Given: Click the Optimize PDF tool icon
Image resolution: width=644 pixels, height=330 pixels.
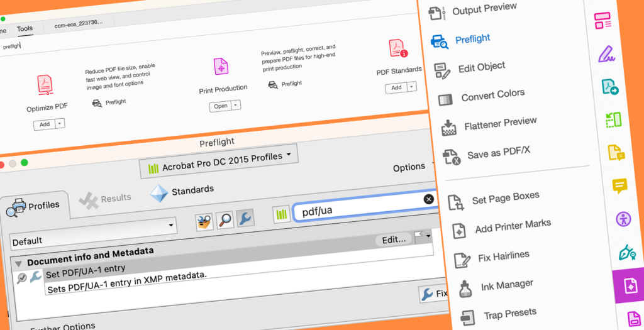Looking at the screenshot, I should pos(45,85).
